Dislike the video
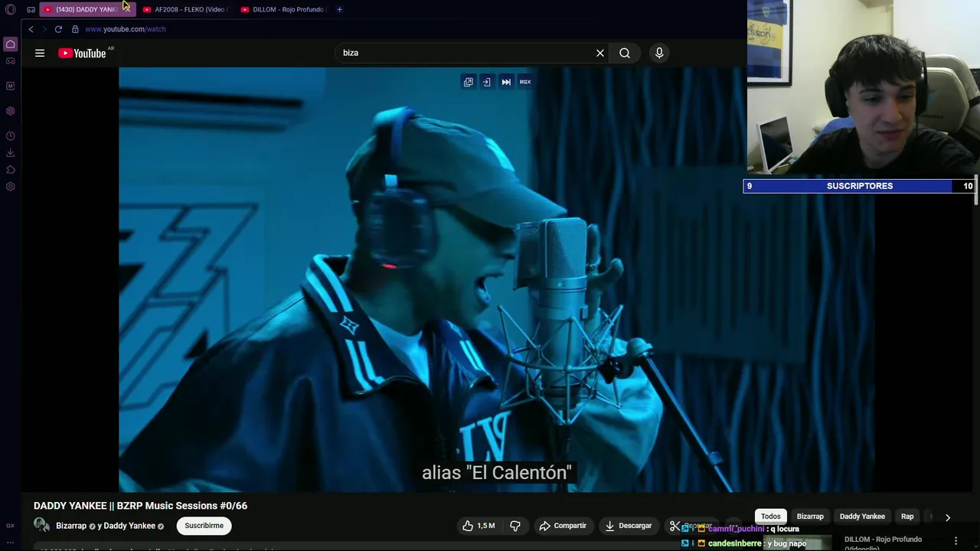This screenshot has height=551, width=980. (515, 526)
